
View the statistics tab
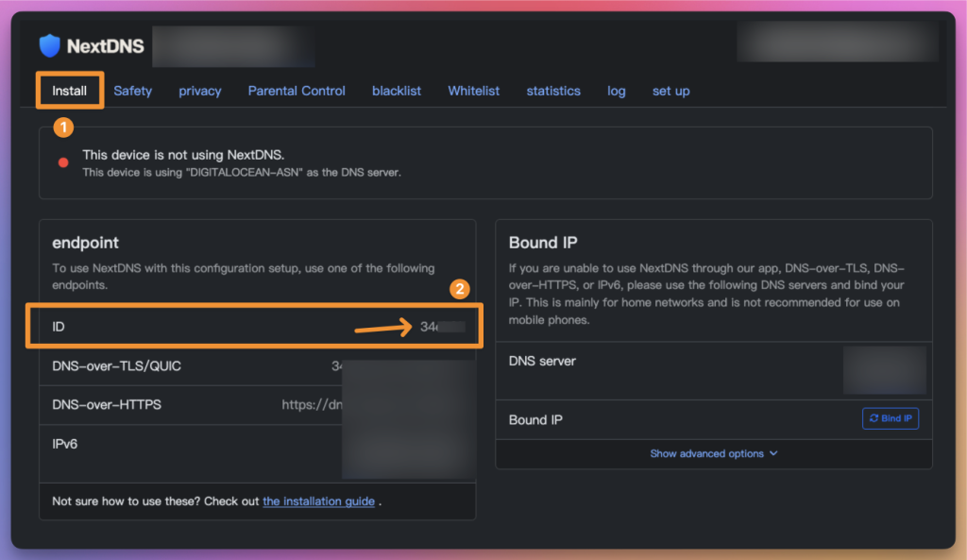[553, 91]
